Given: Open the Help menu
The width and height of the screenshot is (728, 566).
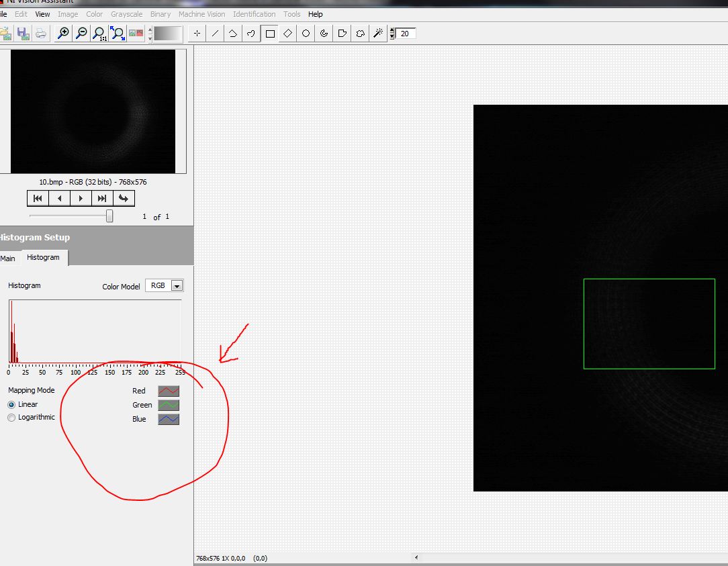Looking at the screenshot, I should point(315,14).
